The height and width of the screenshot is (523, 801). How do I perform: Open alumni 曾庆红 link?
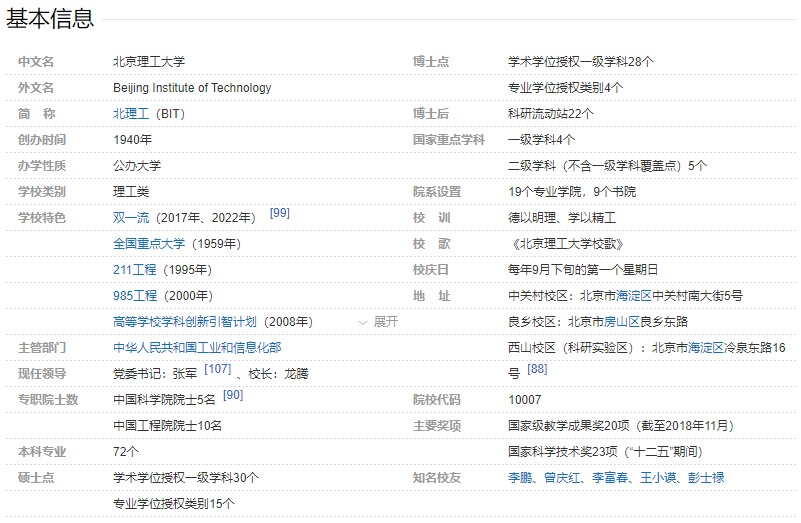(560, 478)
